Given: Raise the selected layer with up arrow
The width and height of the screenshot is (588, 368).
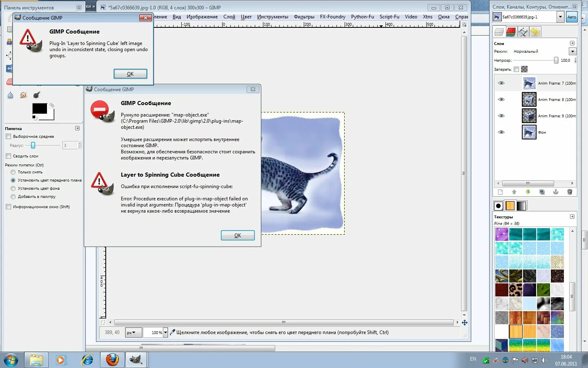Looking at the screenshot, I should [x=514, y=192].
